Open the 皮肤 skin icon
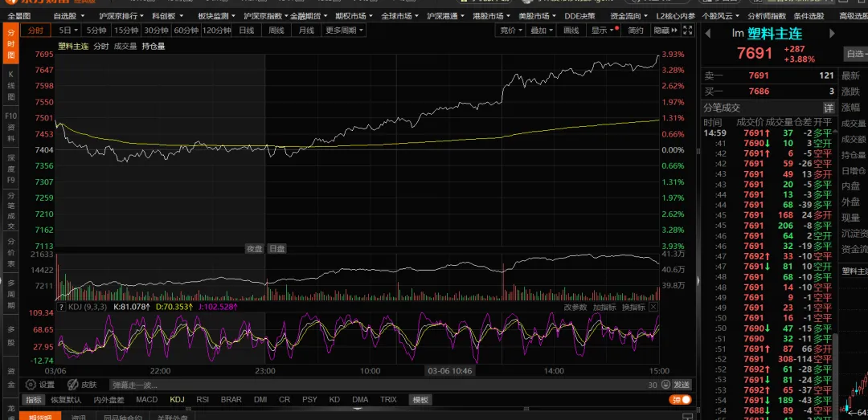Image resolution: width=868 pixels, height=420 pixels. (x=72, y=385)
